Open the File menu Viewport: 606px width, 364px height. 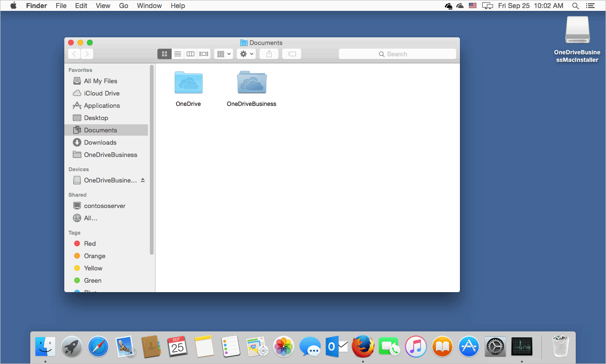coord(61,6)
